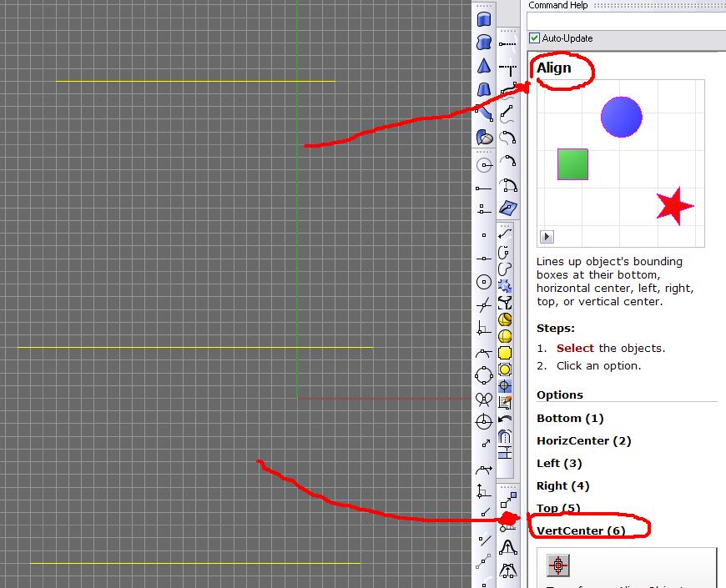
Task: Click the highlighted crosshair align icon
Action: click(x=505, y=386)
